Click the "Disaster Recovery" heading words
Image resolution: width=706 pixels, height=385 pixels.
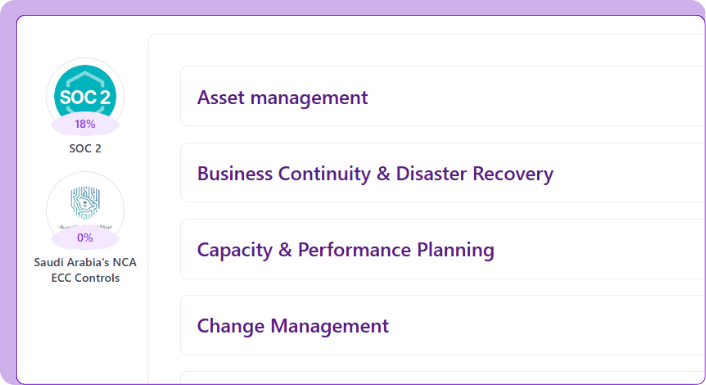[x=475, y=174]
